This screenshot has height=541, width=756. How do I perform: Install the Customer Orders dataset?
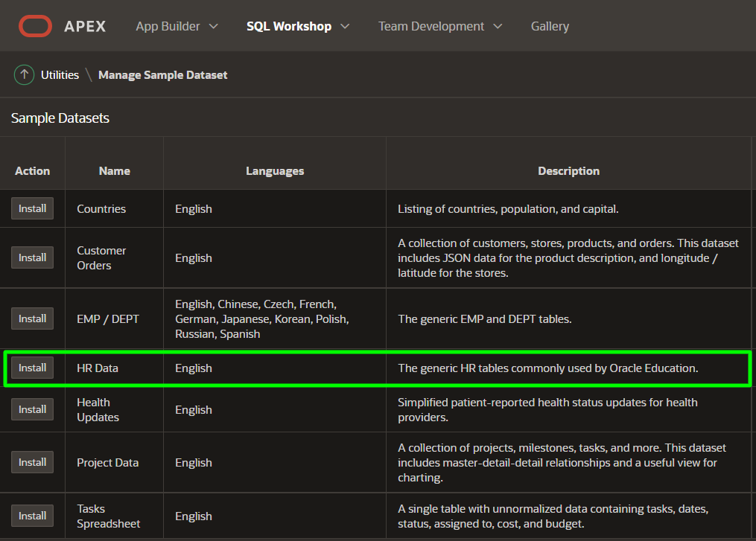pos(32,257)
